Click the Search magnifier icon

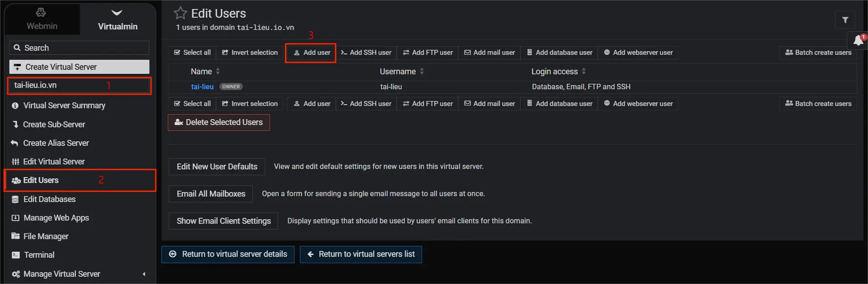point(17,48)
